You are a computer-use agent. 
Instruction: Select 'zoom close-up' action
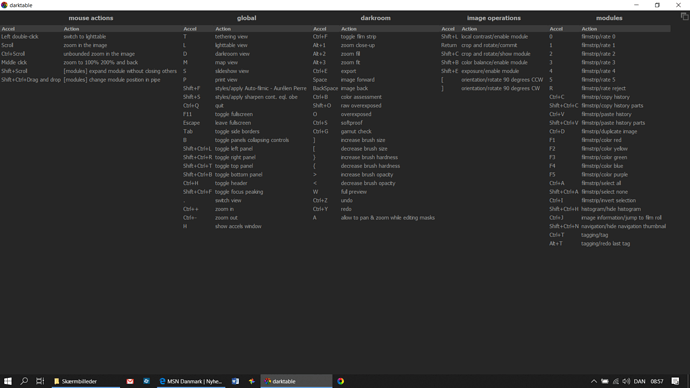click(357, 45)
